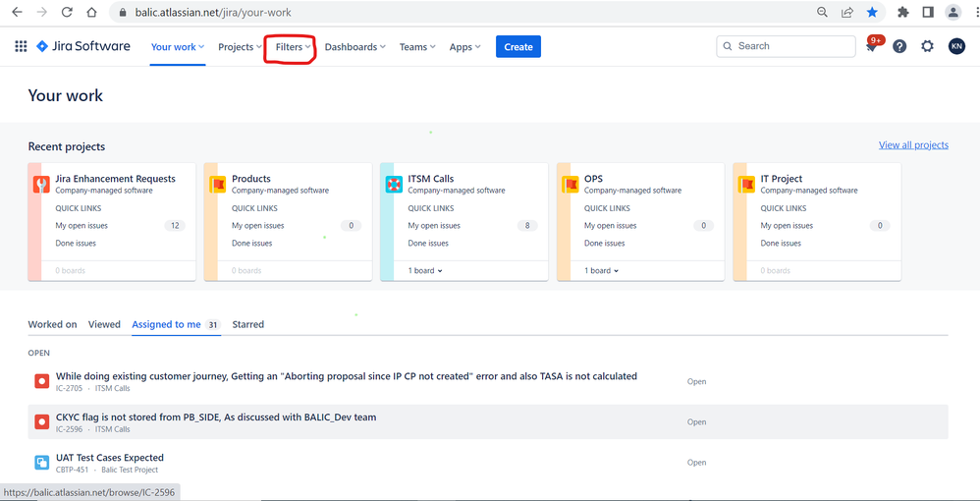Open the notifications bell icon
The height and width of the screenshot is (501, 980).
pyautogui.click(x=871, y=47)
